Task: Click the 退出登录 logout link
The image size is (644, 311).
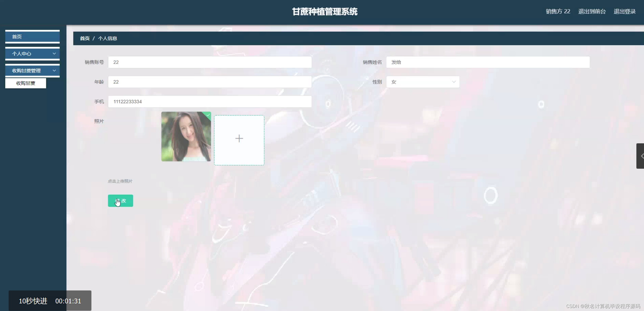Action: click(x=625, y=11)
